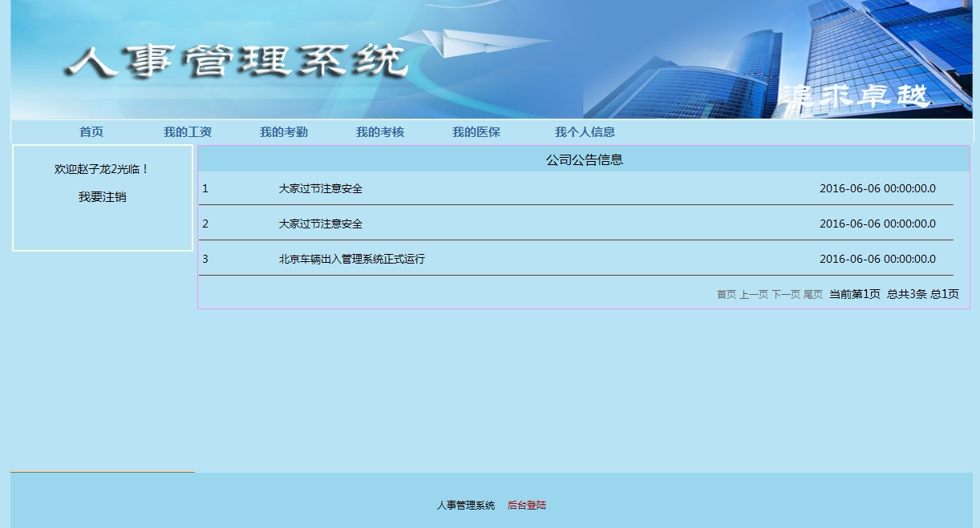View 我个人信息 personal information page

click(x=584, y=131)
